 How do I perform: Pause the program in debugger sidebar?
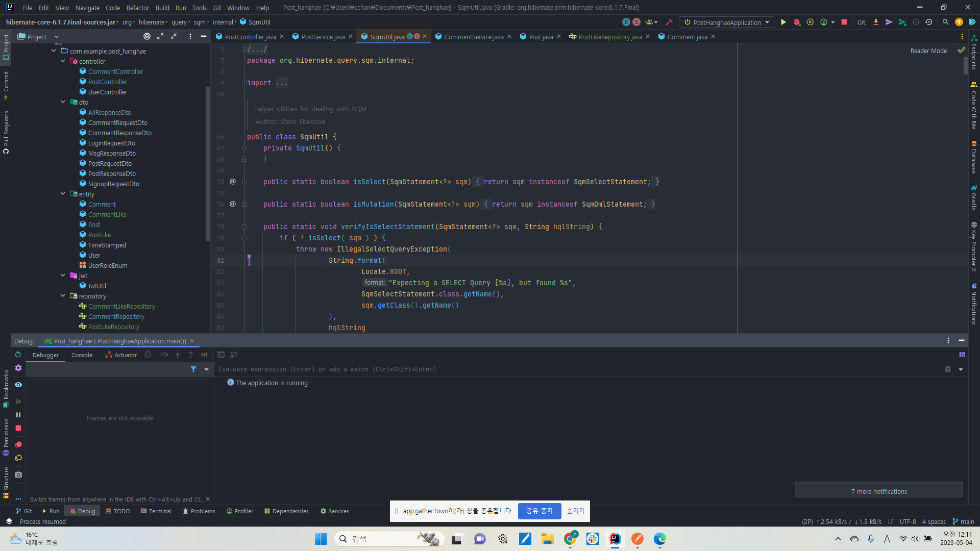pos(18,415)
